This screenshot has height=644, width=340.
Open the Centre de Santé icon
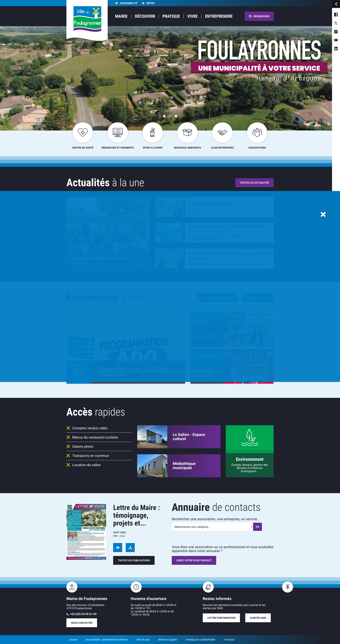[83, 132]
